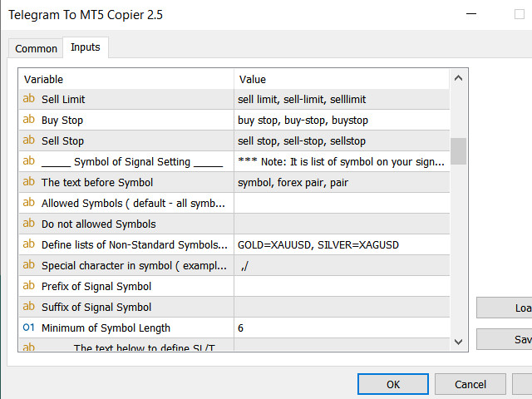Click the 'ab' icon beside Sell Stop
This screenshot has width=532, height=399.
pos(29,140)
